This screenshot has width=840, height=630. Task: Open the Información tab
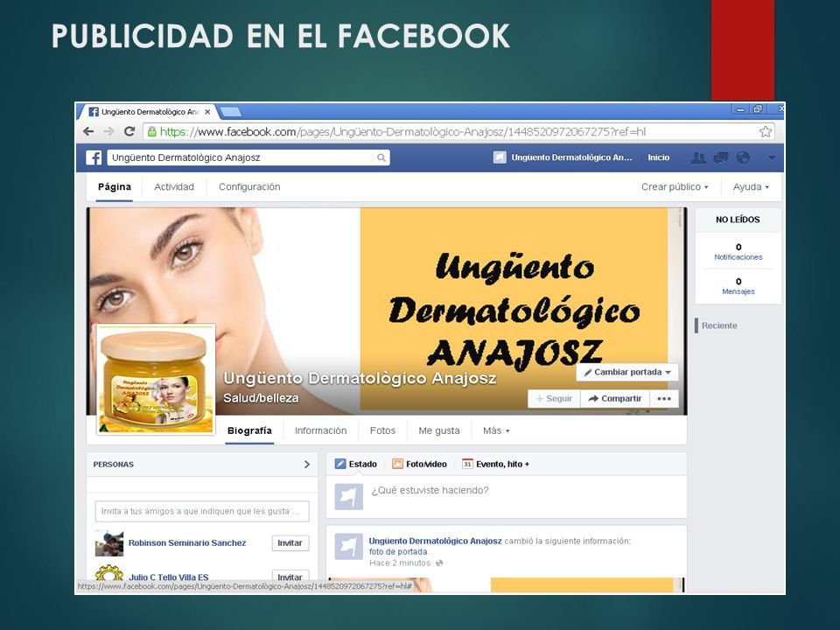click(321, 430)
